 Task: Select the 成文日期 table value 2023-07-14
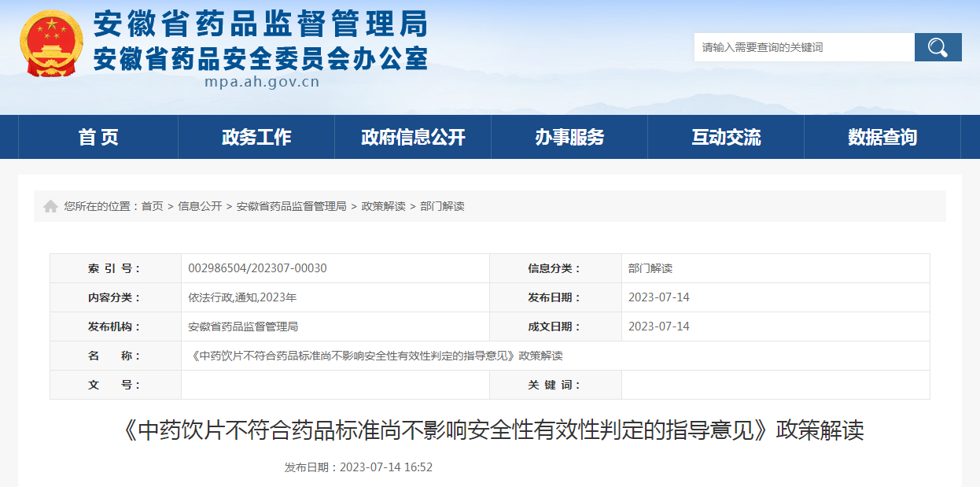pos(659,327)
